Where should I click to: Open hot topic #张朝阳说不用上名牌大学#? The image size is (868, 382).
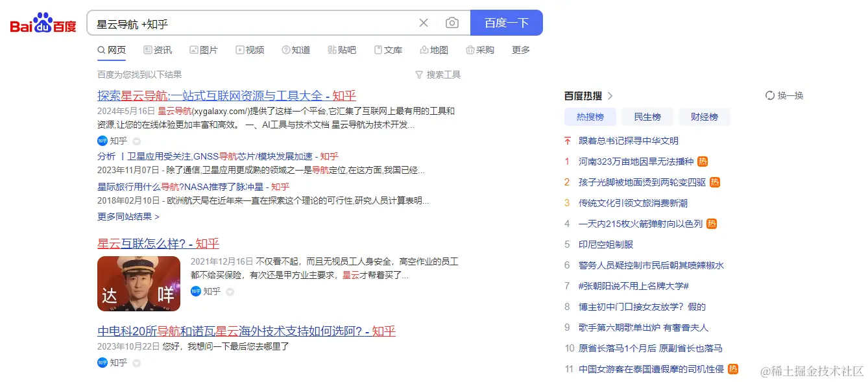634,286
